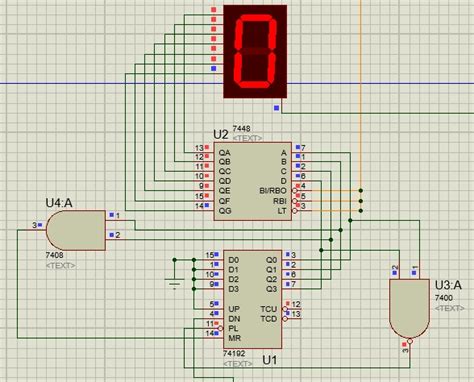Click the TCU pin label on U1

point(269,309)
